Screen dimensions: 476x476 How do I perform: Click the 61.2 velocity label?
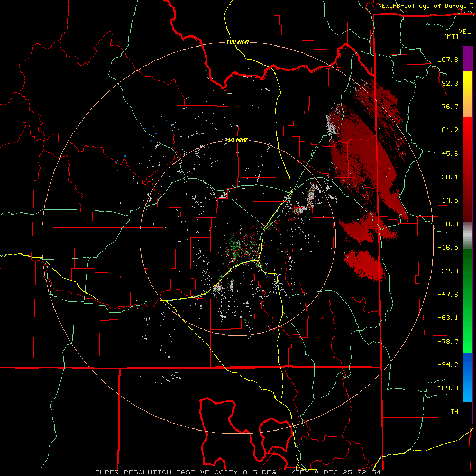pos(450,130)
